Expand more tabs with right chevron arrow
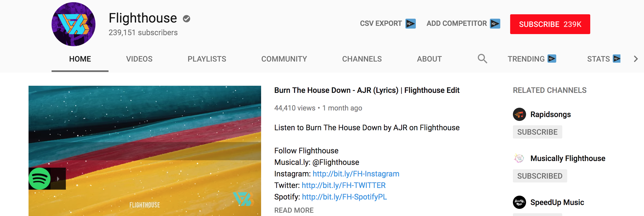The width and height of the screenshot is (644, 216). (x=636, y=59)
